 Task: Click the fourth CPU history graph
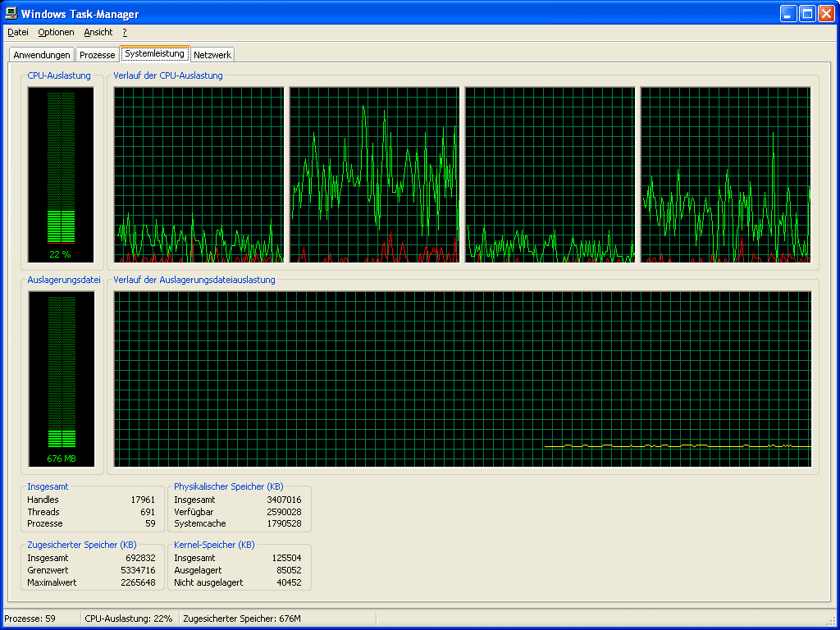point(726,175)
